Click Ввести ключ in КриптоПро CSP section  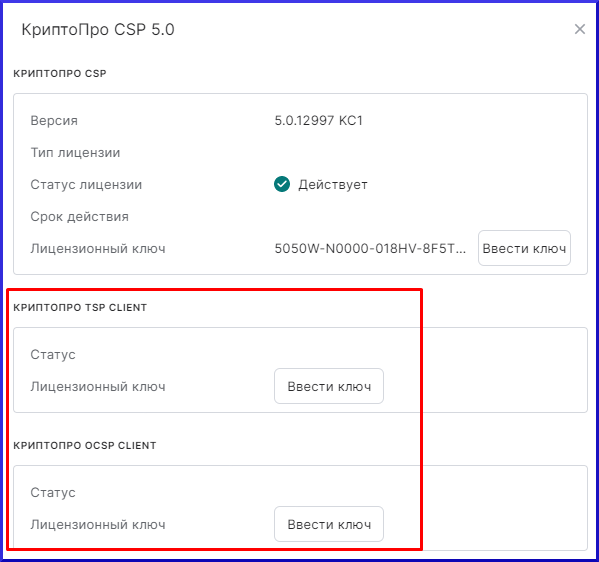click(524, 248)
